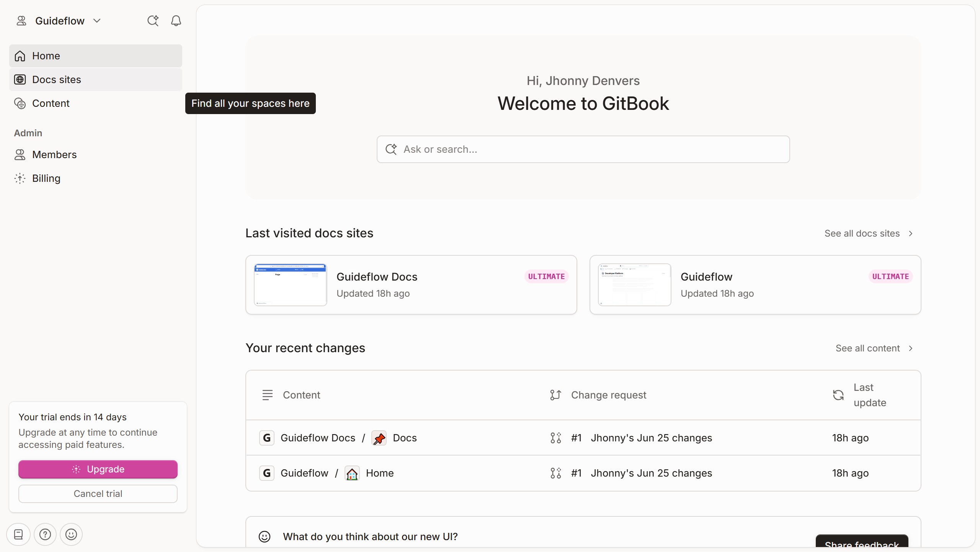Open Guideflow Docs / Docs row
Viewport: 980px width, 552px height.
click(583, 438)
